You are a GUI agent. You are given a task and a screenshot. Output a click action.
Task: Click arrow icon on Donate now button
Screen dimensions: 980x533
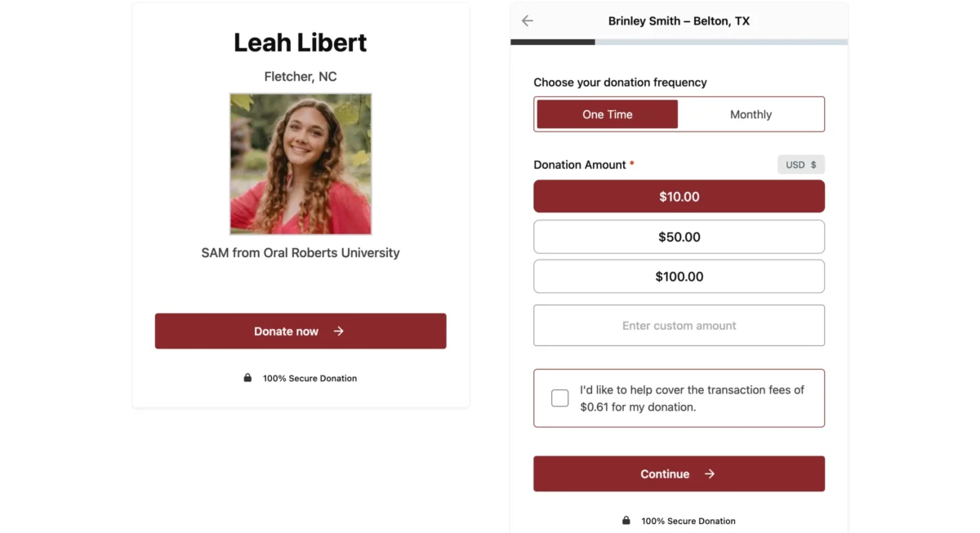coord(338,331)
